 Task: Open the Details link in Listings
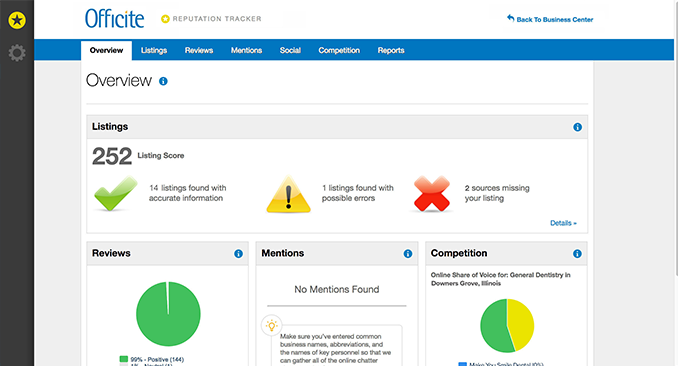tap(563, 223)
